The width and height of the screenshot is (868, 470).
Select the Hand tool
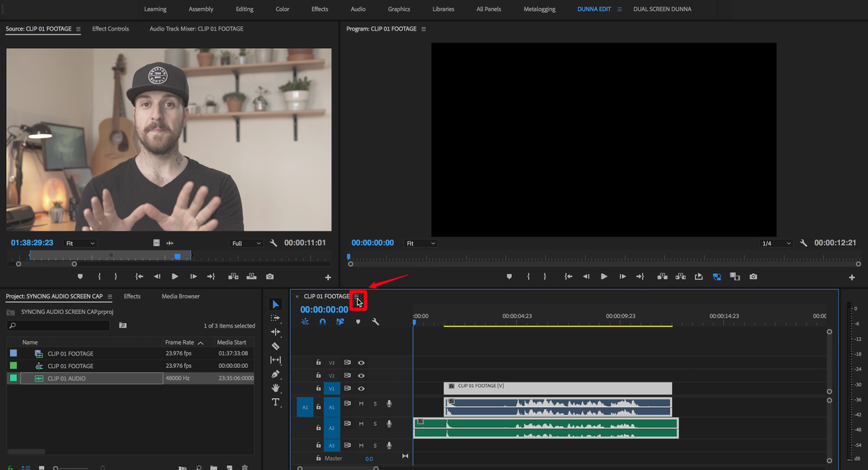click(x=275, y=388)
